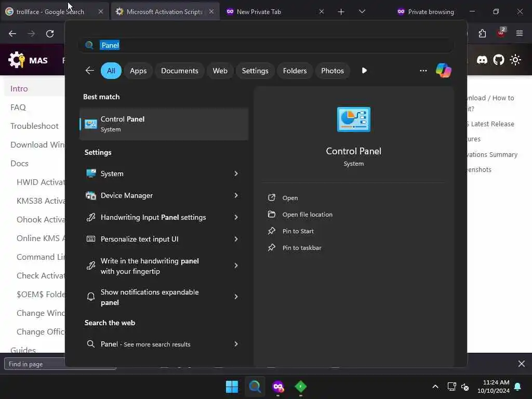The width and height of the screenshot is (532, 399).
Task: Close the Microsoft Activation Scripts tab
Action: [211, 11]
